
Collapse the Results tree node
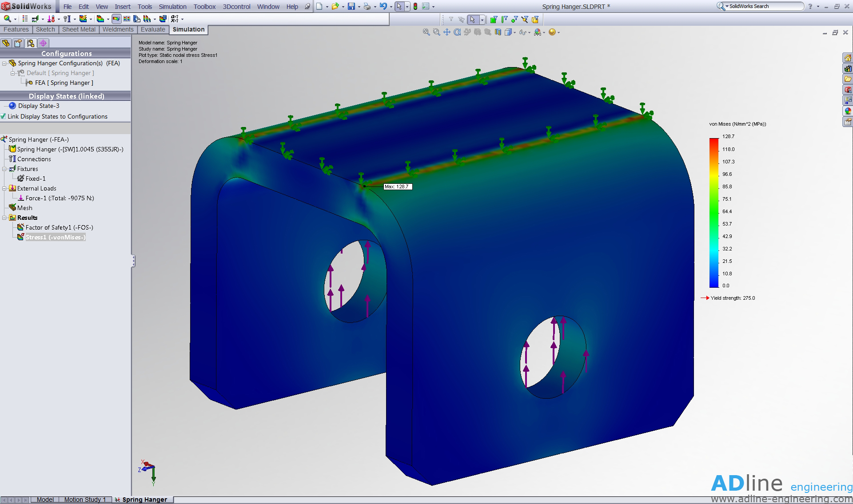4,218
